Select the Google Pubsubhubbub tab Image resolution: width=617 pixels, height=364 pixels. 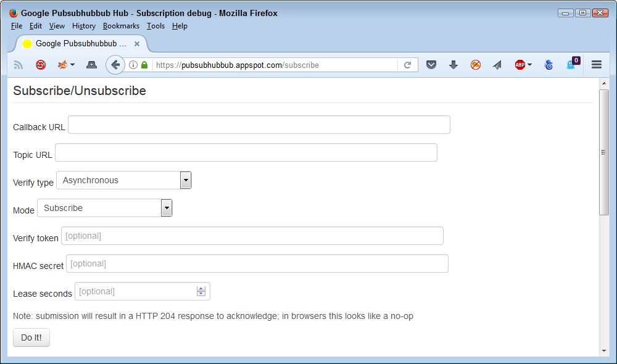81,44
